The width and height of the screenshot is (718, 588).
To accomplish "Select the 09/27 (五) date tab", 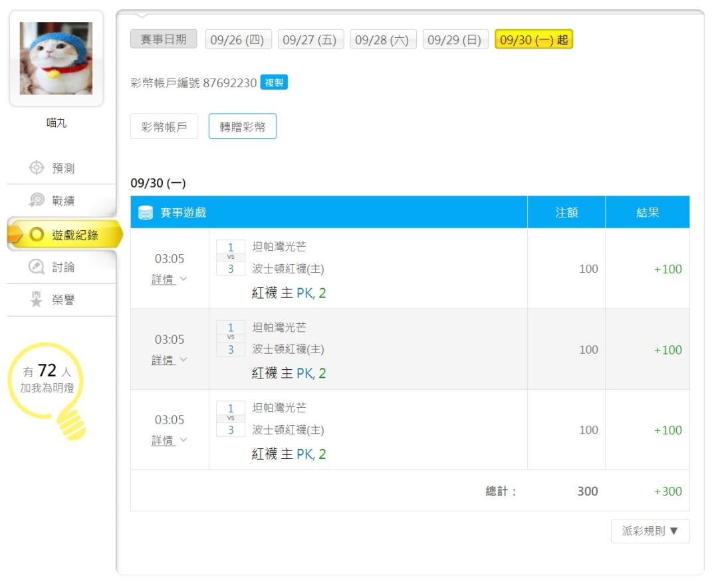I will coord(310,39).
